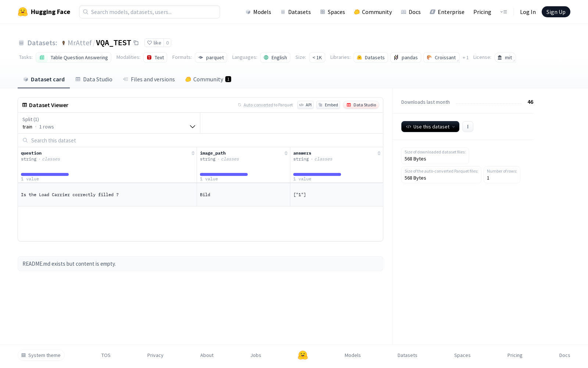Click the Embed button

click(x=328, y=105)
